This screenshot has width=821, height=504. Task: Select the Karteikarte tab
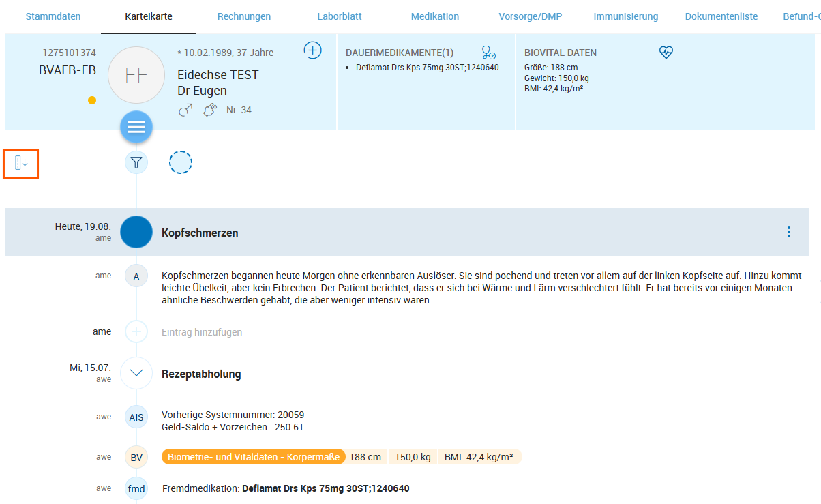(x=149, y=16)
